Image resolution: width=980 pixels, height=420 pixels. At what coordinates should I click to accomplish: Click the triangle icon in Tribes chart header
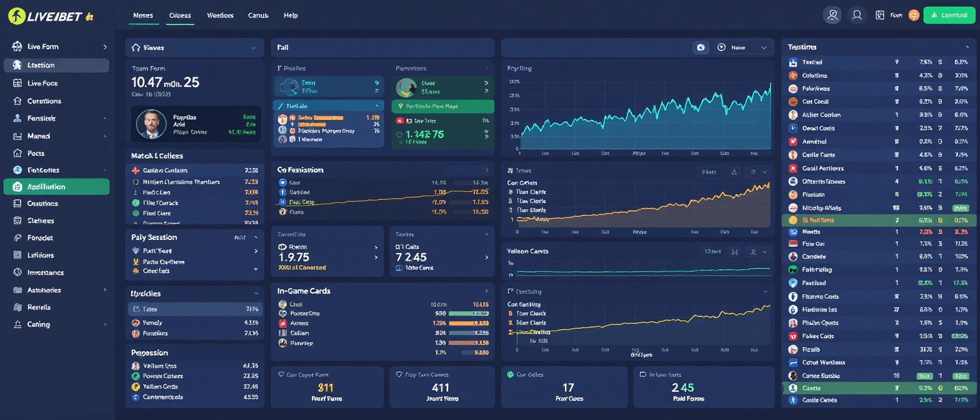click(734, 172)
